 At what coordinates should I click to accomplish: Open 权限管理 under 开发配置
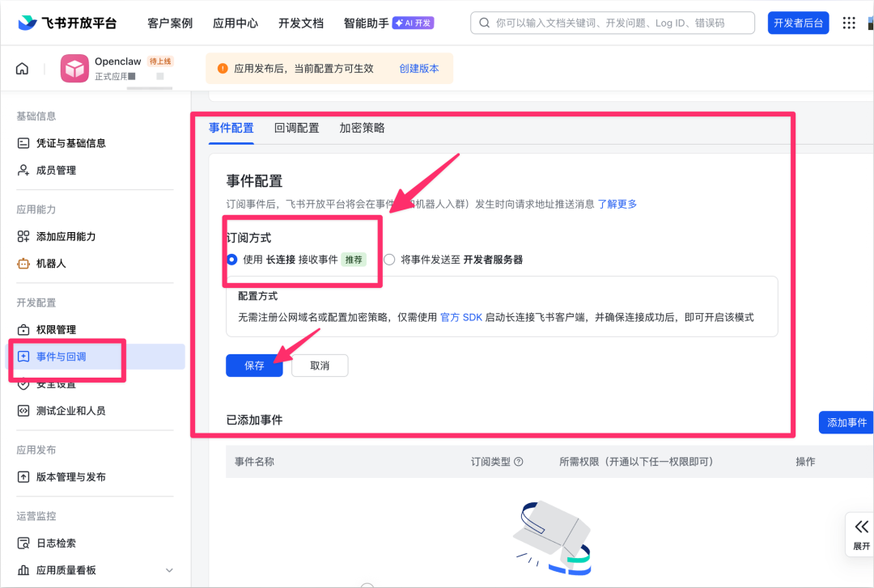55,329
